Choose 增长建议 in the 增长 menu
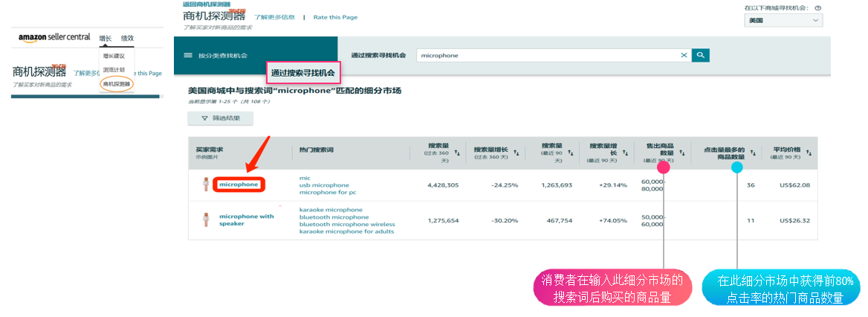 tap(114, 56)
